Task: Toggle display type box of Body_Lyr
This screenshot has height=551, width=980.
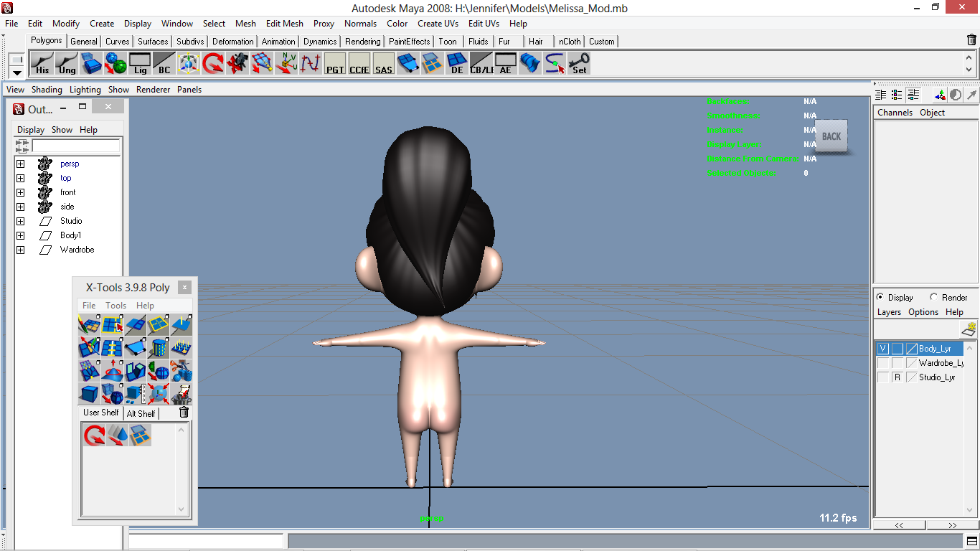Action: 897,349
